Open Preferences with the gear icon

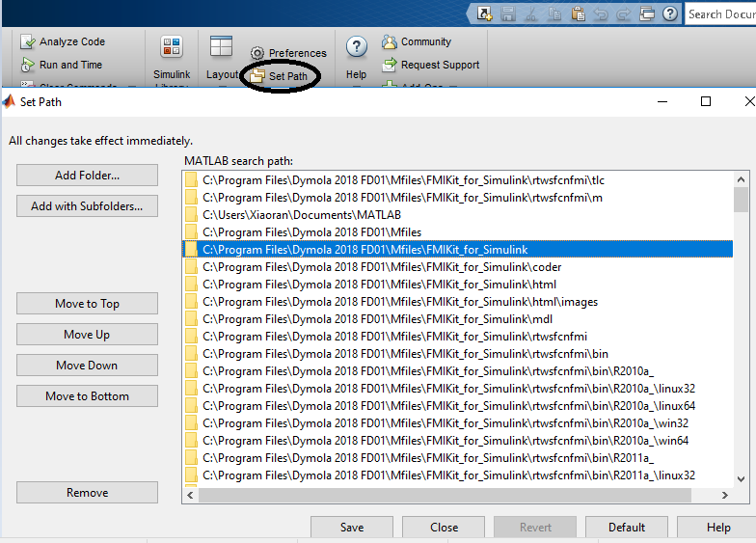[288, 53]
